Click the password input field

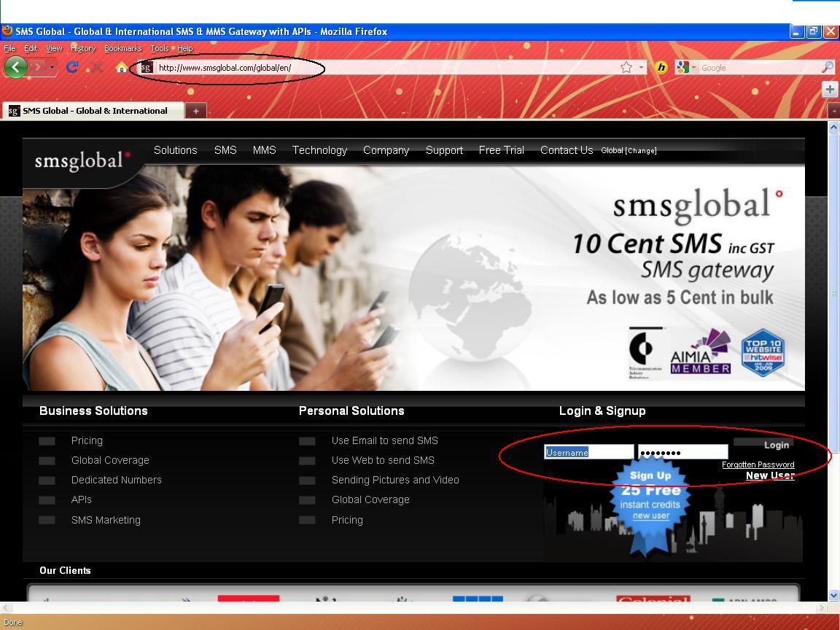coord(683,452)
